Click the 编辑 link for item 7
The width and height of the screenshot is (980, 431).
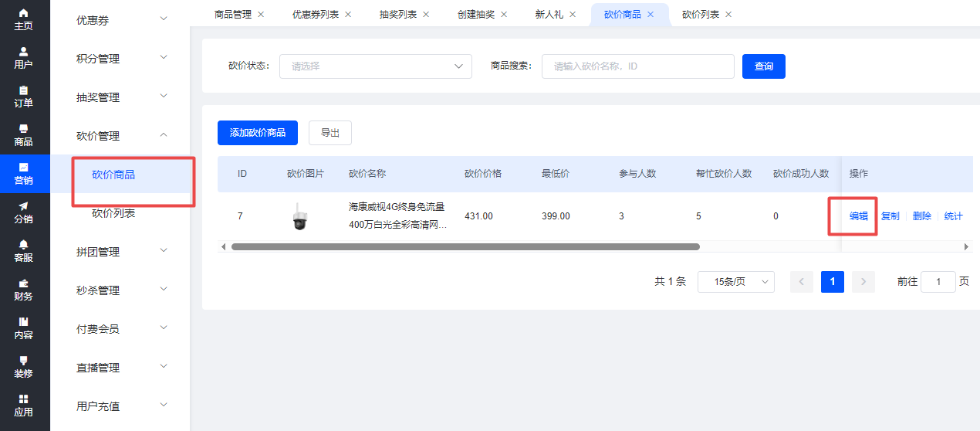coord(859,216)
